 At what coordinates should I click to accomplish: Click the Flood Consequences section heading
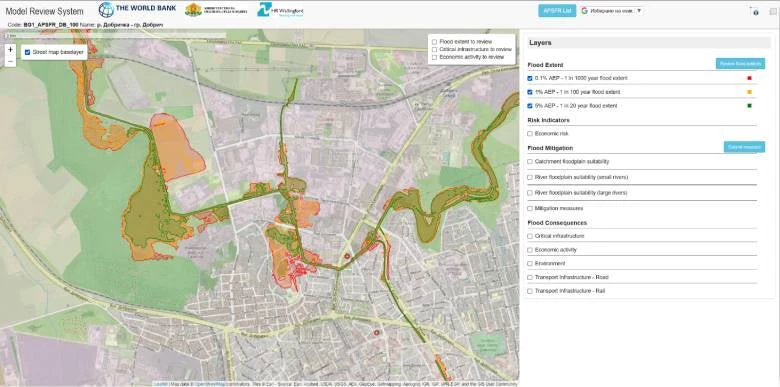(x=557, y=223)
